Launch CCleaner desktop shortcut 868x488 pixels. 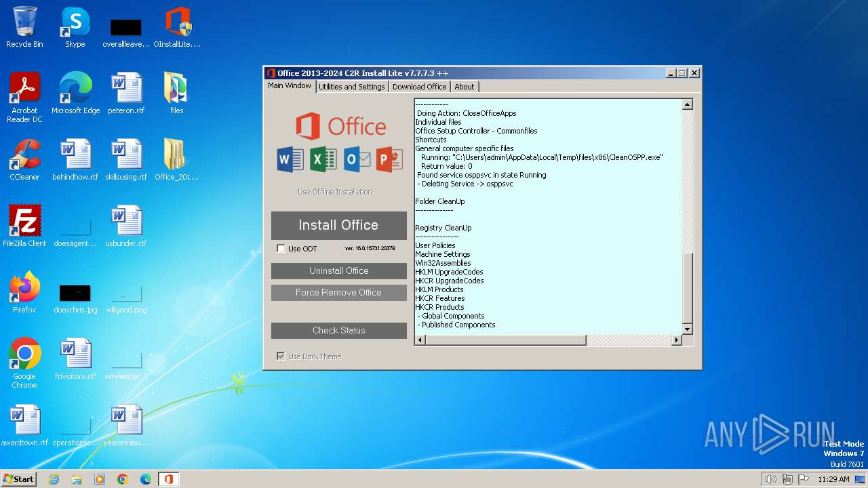(x=24, y=160)
